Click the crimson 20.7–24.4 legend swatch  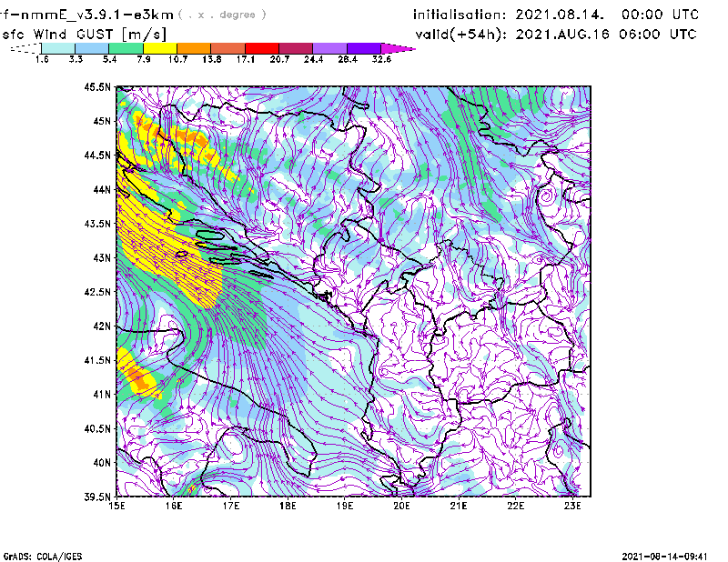(296, 48)
